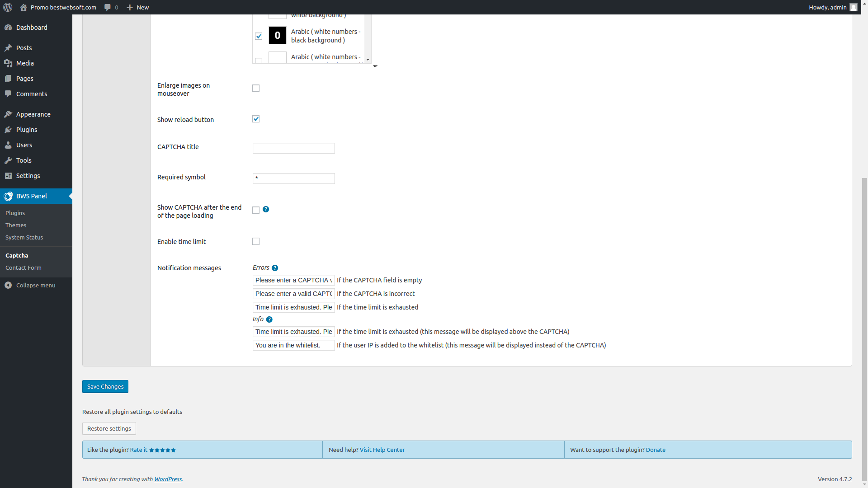Click the Appearance paintbrush icon
This screenshot has height=488, width=868.
click(x=8, y=114)
